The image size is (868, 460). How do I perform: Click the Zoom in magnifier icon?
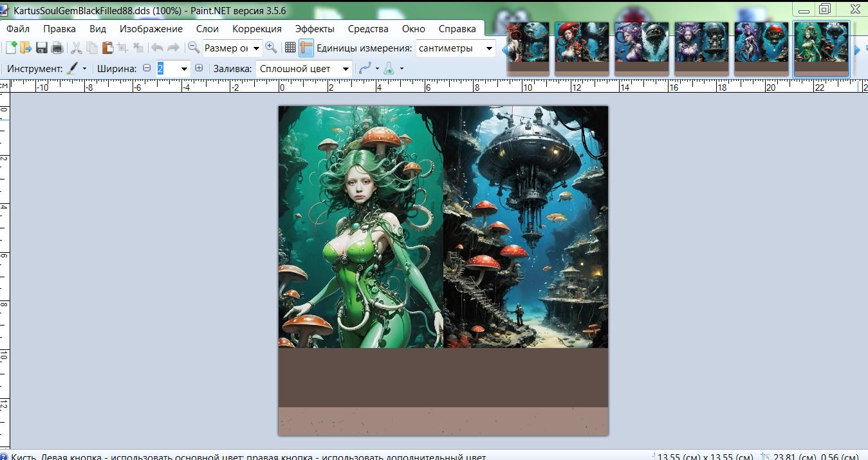pos(271,48)
